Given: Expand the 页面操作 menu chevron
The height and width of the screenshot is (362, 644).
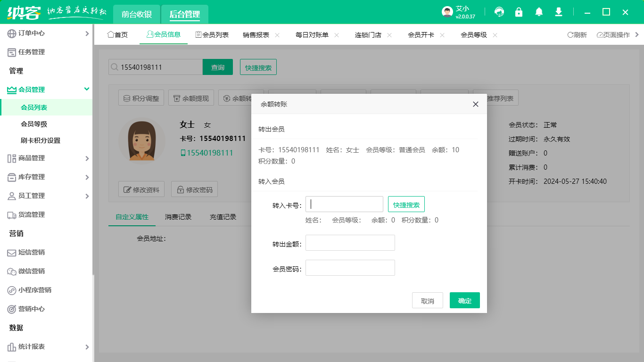Looking at the screenshot, I should click(x=636, y=34).
